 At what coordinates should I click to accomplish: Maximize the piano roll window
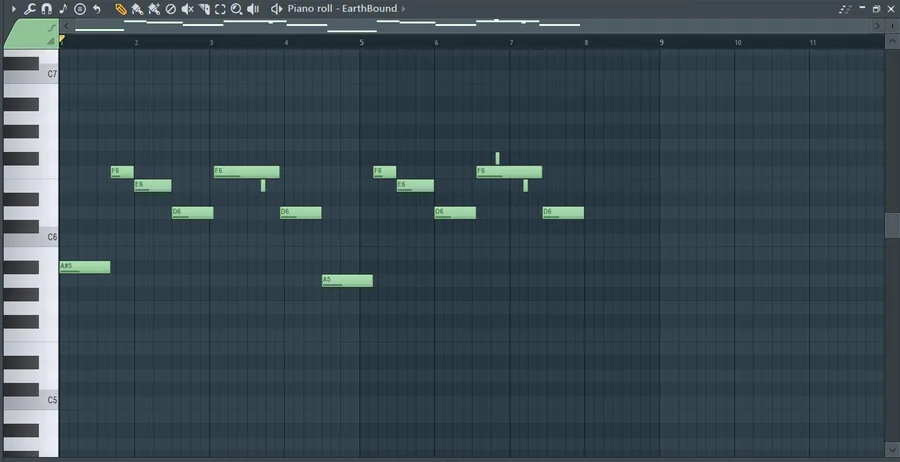point(876,9)
